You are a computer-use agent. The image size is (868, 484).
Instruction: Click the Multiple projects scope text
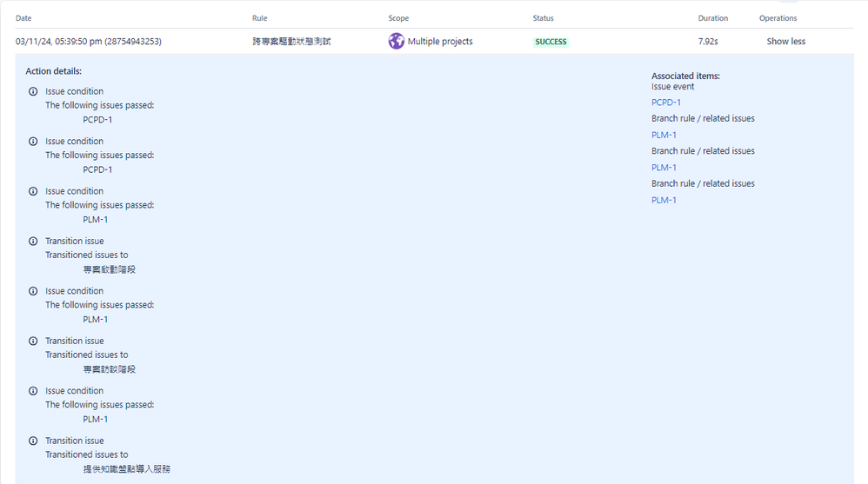click(440, 42)
